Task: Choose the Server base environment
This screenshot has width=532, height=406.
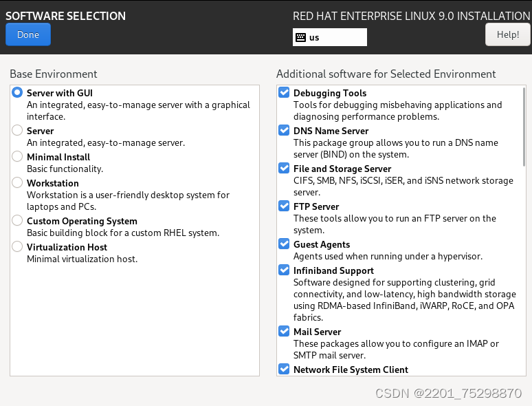Action: [x=17, y=131]
